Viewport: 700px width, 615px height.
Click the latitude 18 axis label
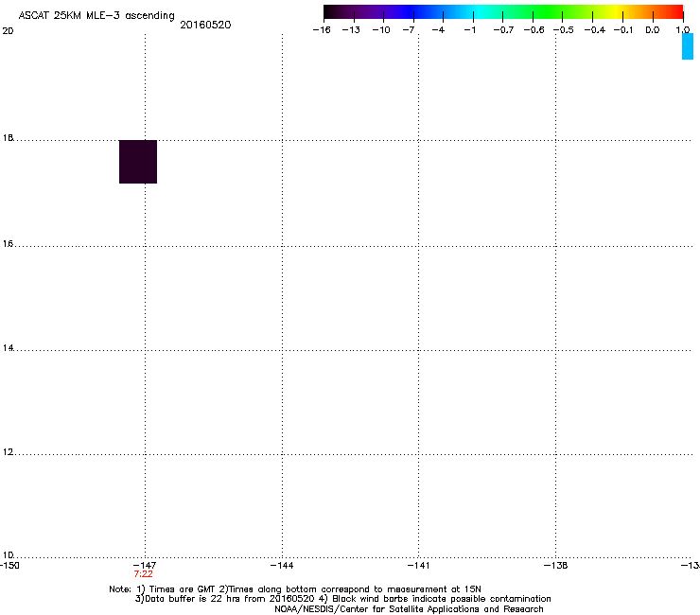coord(8,138)
